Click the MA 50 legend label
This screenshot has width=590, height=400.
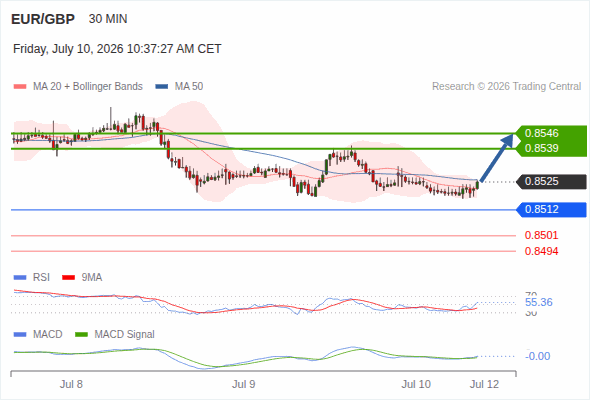tap(189, 87)
